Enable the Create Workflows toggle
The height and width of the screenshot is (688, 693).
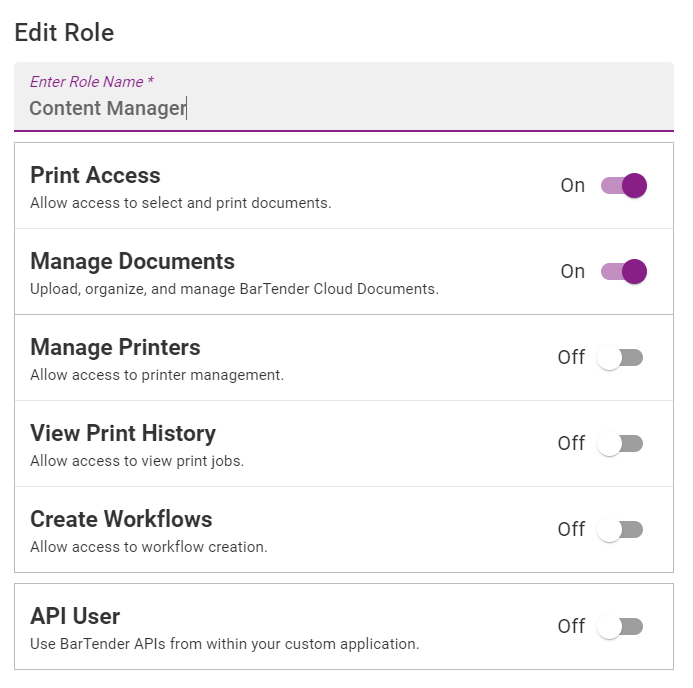coord(620,529)
